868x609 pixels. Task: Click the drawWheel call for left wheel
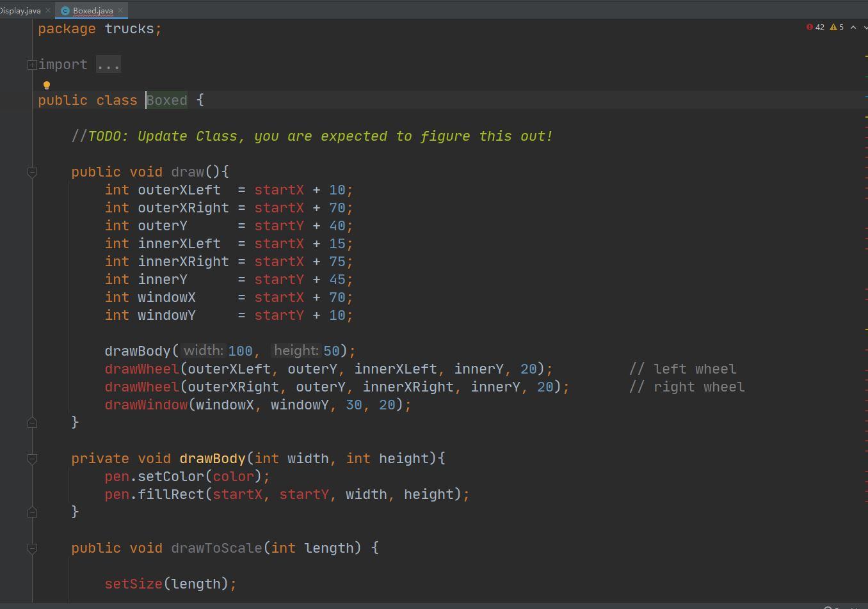click(142, 369)
